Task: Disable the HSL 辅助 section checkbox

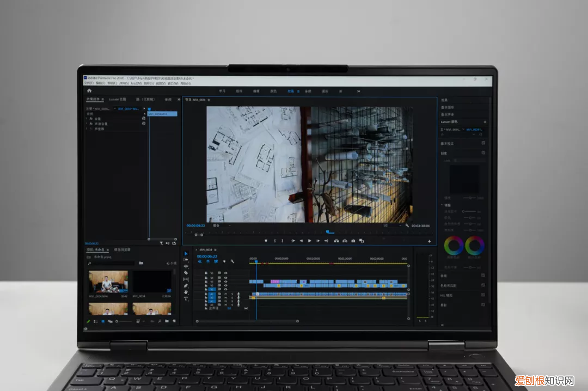Action: (x=483, y=295)
